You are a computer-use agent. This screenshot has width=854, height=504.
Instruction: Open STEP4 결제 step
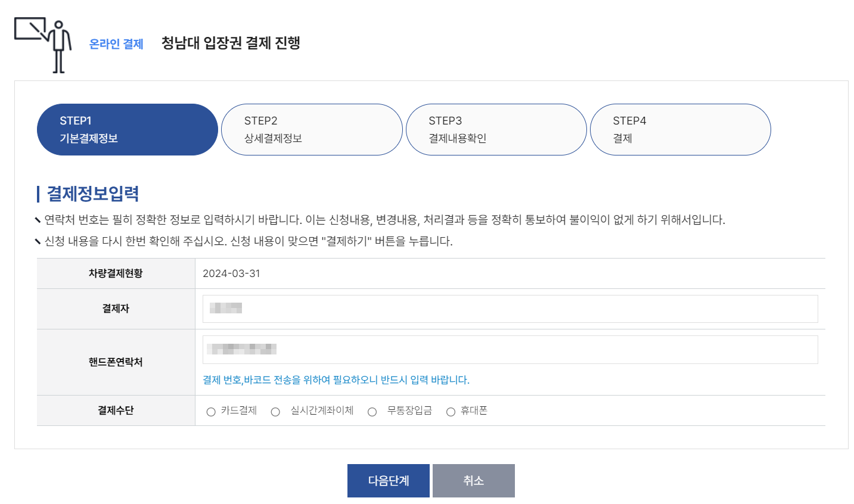click(681, 129)
